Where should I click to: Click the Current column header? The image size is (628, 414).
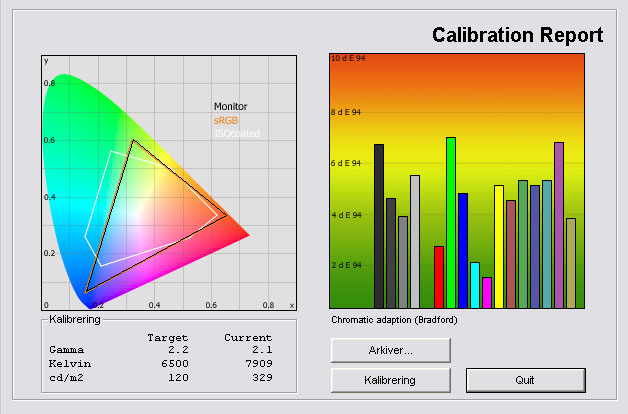[248, 338]
